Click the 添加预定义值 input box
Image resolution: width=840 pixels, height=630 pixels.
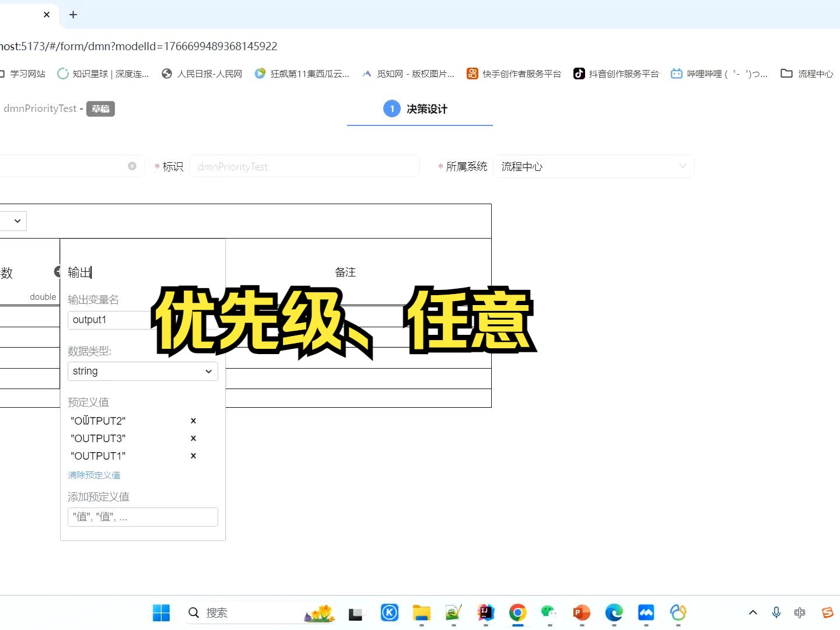click(143, 517)
